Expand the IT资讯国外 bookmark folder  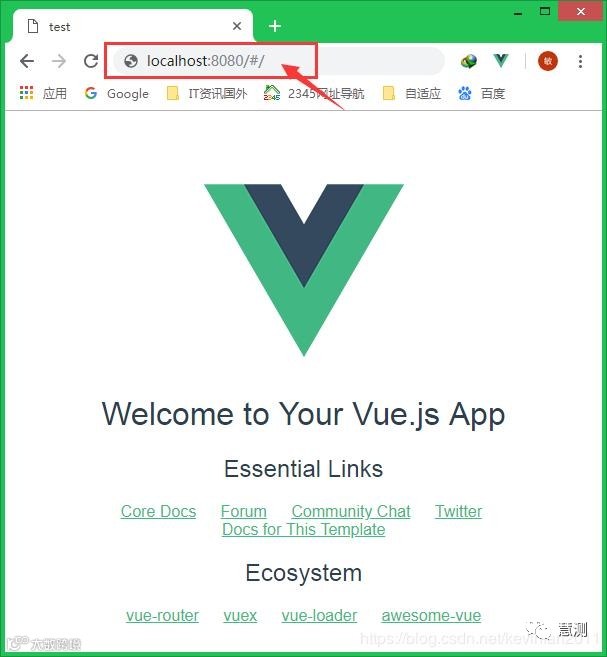(207, 93)
